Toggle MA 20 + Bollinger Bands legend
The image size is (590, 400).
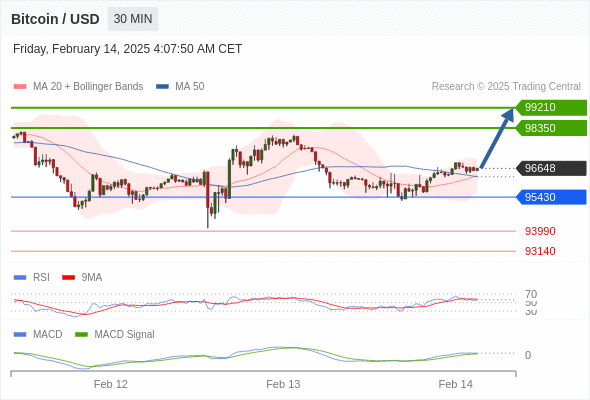click(x=78, y=87)
